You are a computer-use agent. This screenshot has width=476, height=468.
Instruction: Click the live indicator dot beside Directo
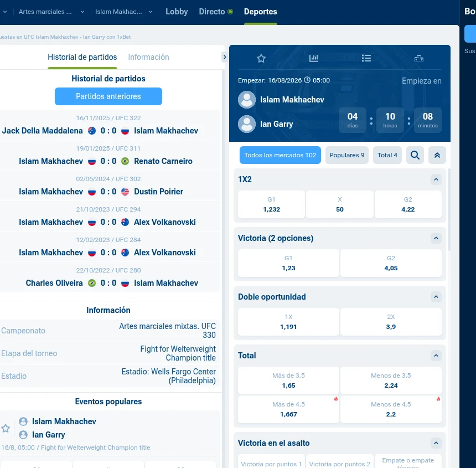(230, 12)
